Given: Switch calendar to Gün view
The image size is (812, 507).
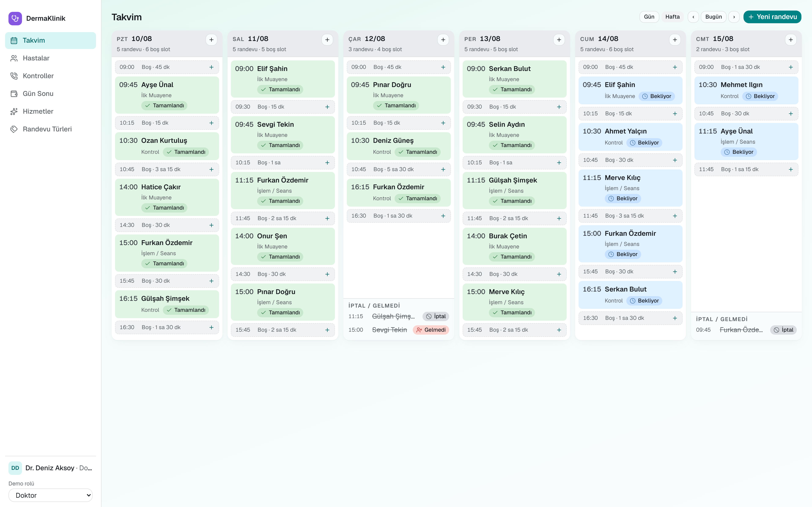Looking at the screenshot, I should (649, 17).
